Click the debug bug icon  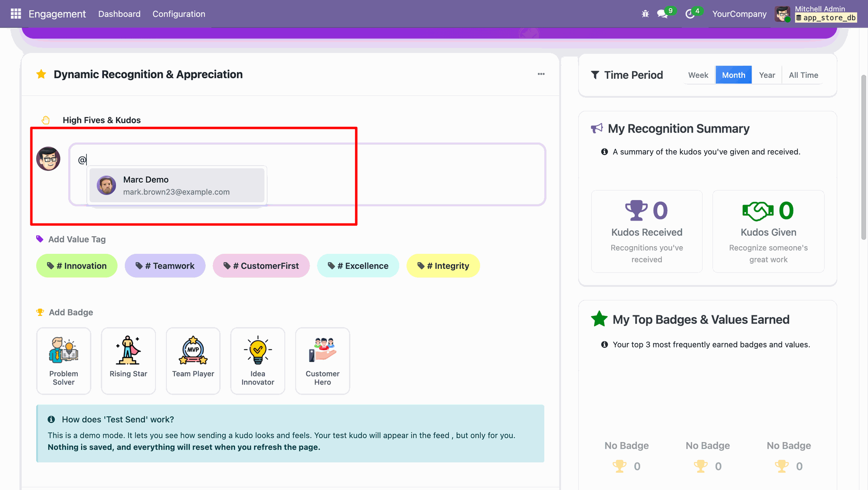point(645,14)
